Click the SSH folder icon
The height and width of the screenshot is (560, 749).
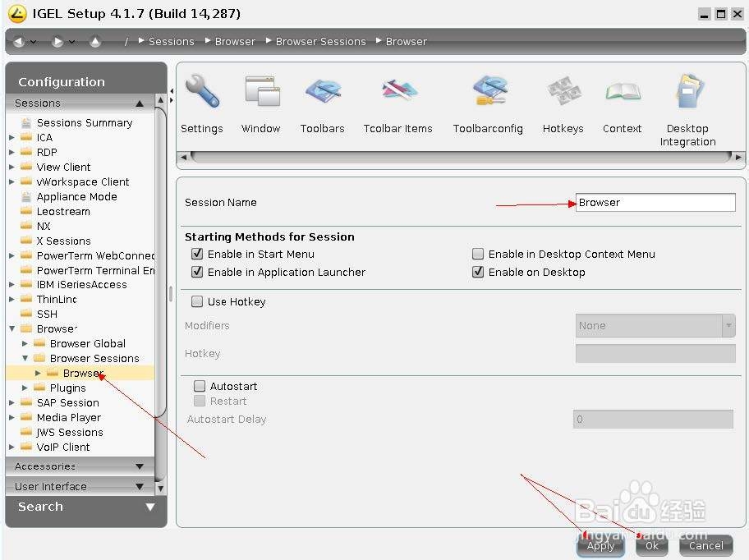click(x=26, y=314)
